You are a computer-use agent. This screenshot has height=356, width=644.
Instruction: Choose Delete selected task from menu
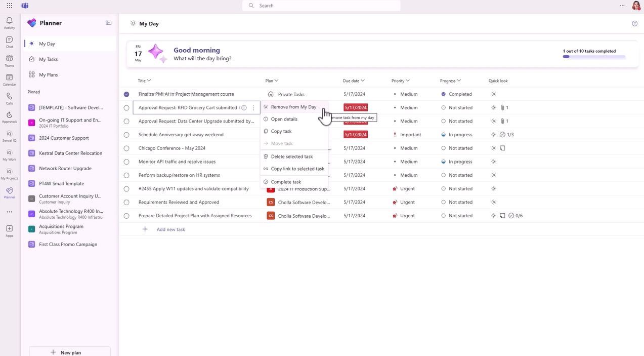coord(291,156)
